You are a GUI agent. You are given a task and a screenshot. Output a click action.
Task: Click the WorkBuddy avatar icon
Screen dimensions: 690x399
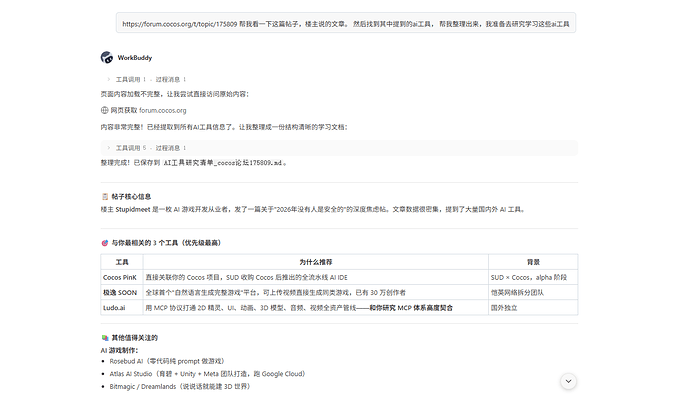[x=106, y=57]
